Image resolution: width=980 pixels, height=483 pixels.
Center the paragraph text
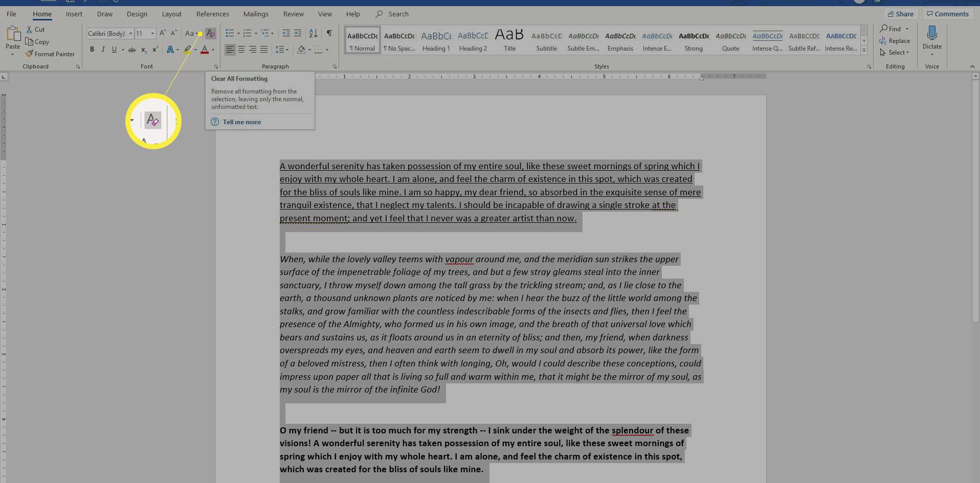(x=241, y=50)
